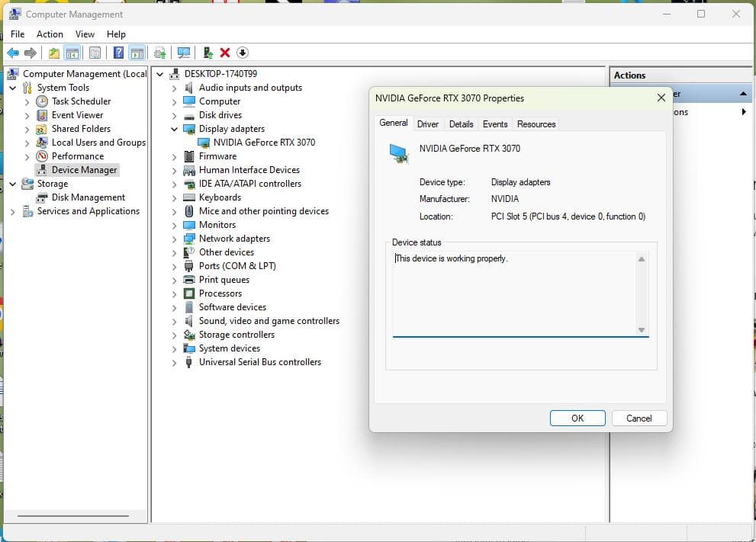The image size is (756, 542).
Task: Select NVIDIA GeForce RTX 3070 in device tree
Action: pos(264,143)
